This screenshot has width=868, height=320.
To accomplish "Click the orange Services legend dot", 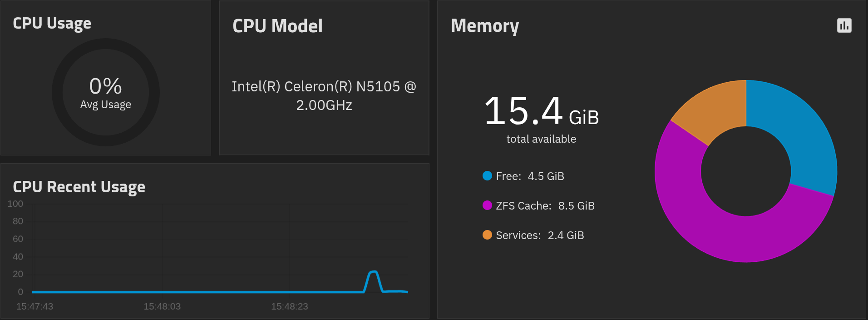I will (487, 235).
